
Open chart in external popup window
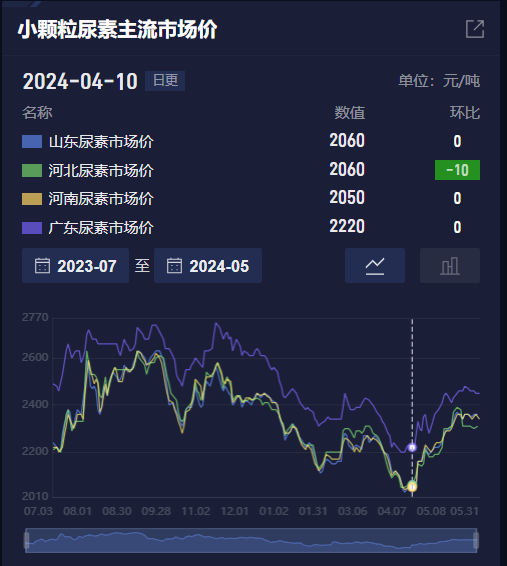(475, 29)
